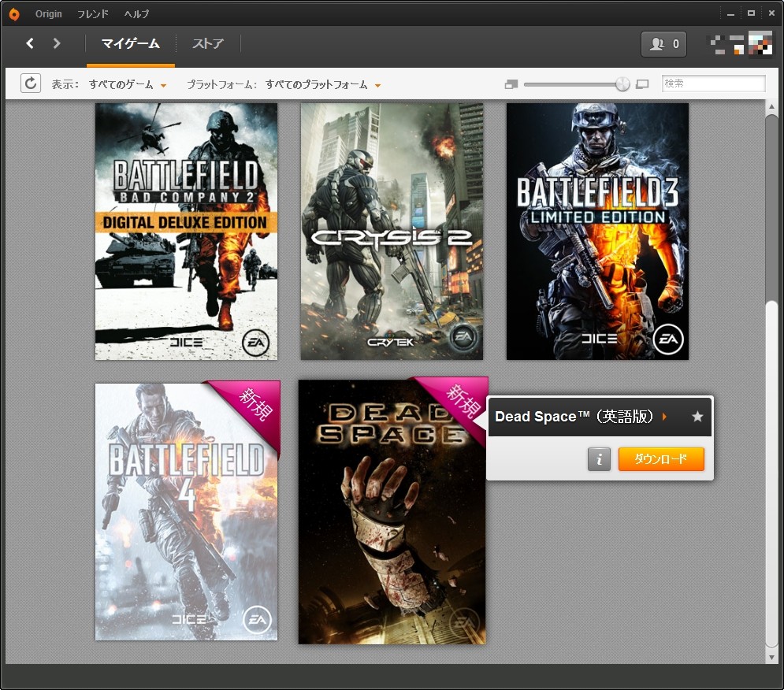Select the Battlefield 3 Limited Edition cover
784x690 pixels.
tap(597, 232)
